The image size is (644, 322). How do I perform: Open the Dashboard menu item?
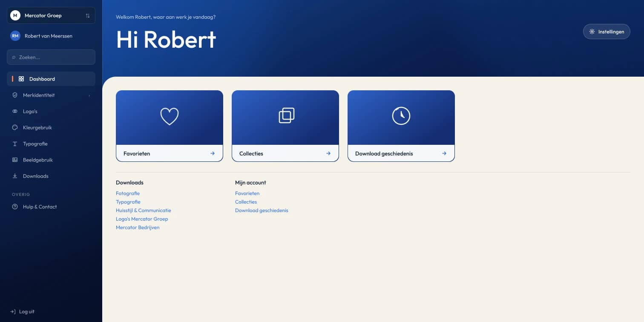[51, 79]
